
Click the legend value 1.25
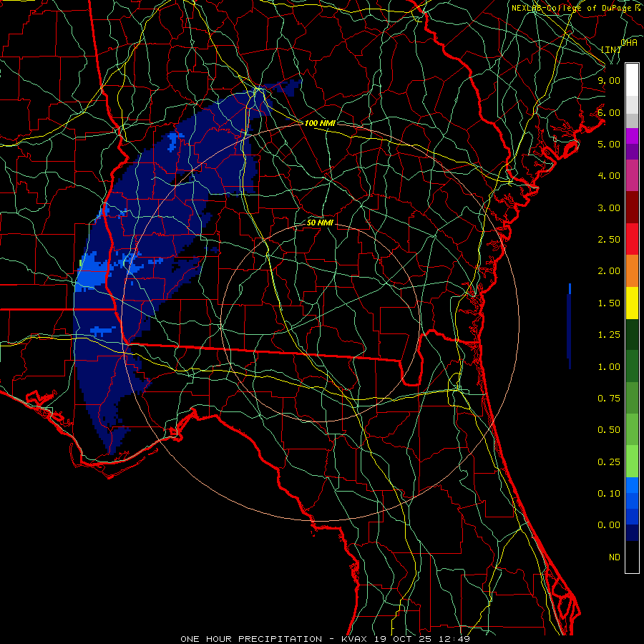[609, 335]
